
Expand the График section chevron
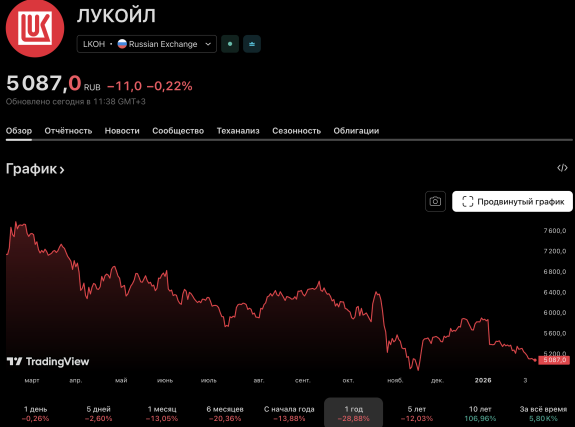pyautogui.click(x=62, y=170)
